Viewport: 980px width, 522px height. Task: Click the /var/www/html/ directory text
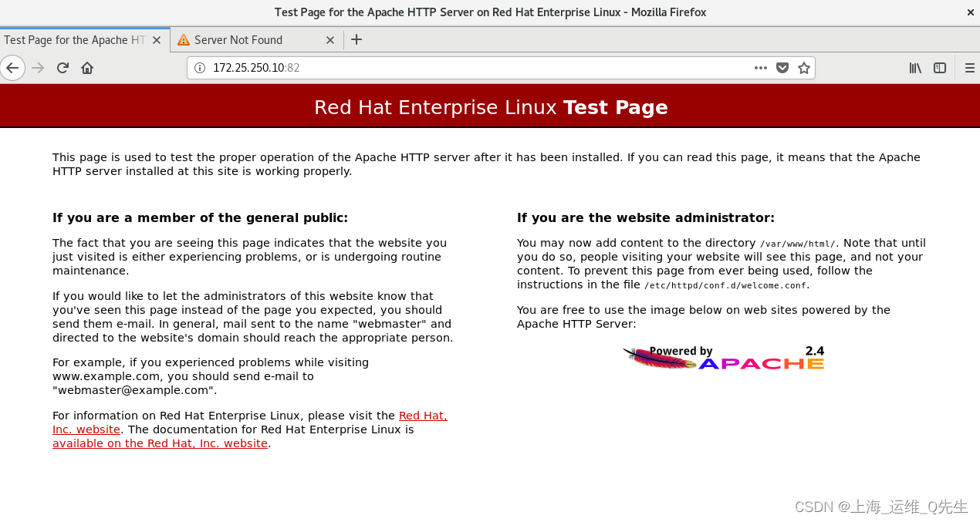coord(797,244)
